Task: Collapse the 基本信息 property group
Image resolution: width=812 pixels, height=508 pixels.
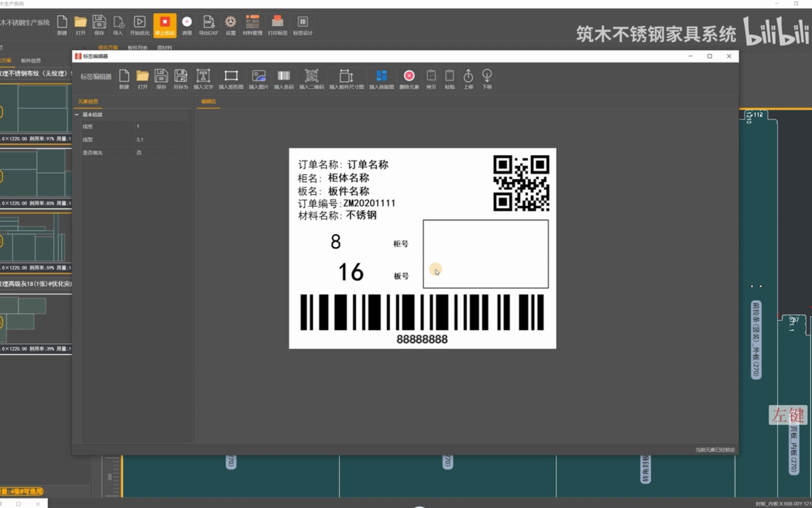Action: click(x=77, y=115)
